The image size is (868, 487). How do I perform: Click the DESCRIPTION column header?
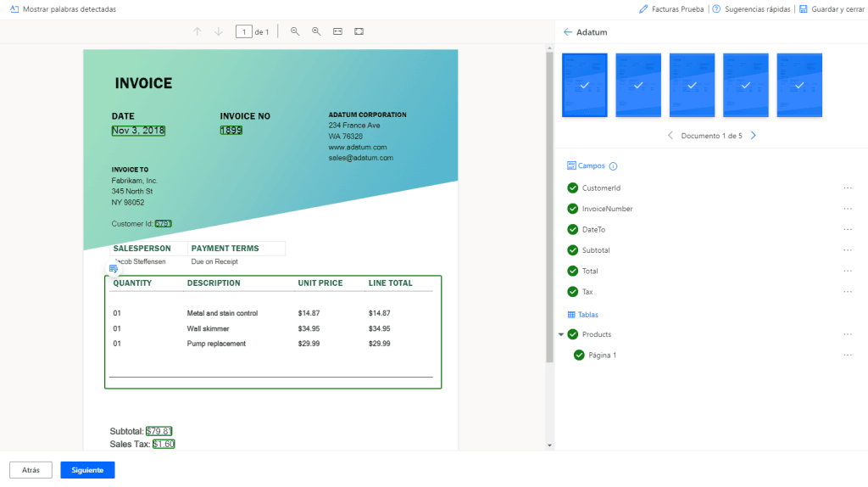[214, 283]
